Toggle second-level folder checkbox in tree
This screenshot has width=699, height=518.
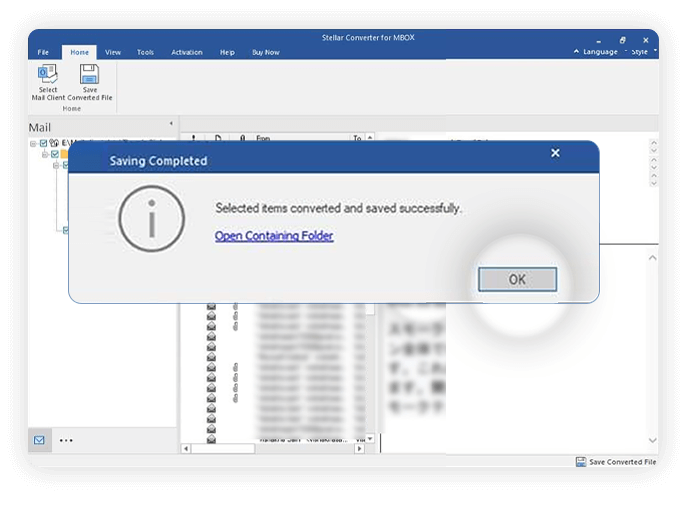click(55, 154)
